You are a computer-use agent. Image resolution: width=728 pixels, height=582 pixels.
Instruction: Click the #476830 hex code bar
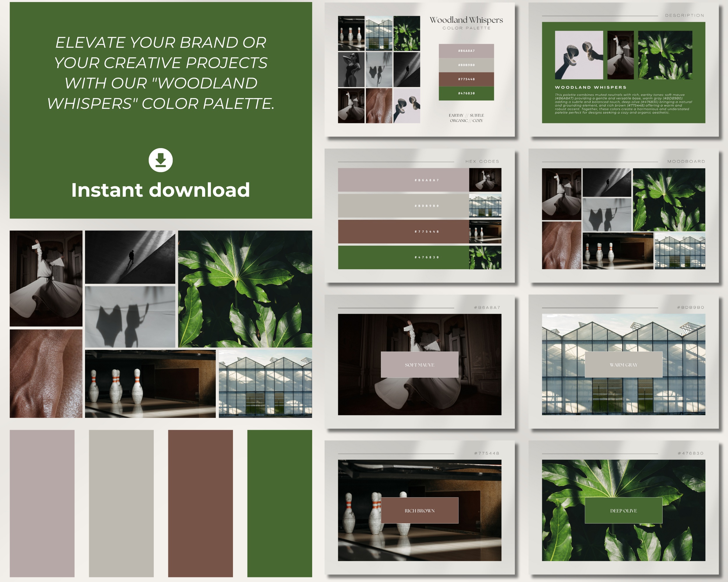point(403,258)
